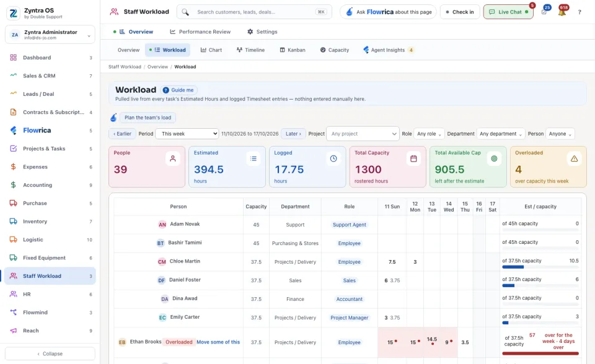This screenshot has width=595, height=364.
Task: Open Projects & Tasks sidebar icon
Action: tap(13, 148)
